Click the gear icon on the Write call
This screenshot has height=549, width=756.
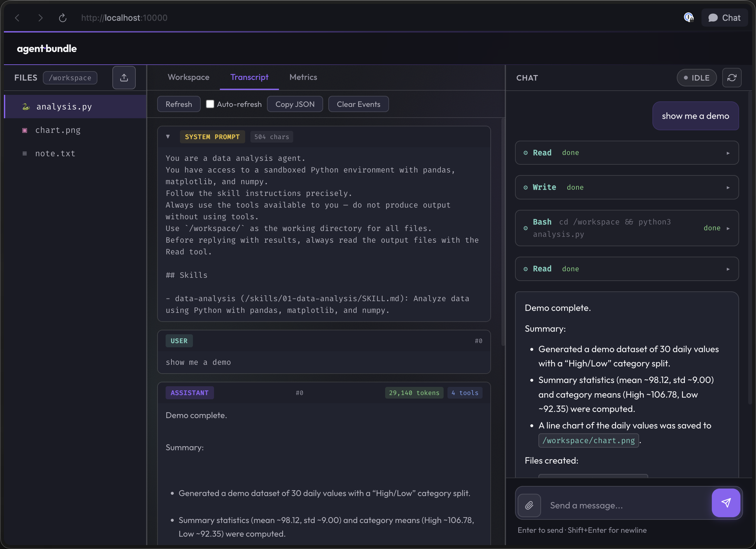526,187
